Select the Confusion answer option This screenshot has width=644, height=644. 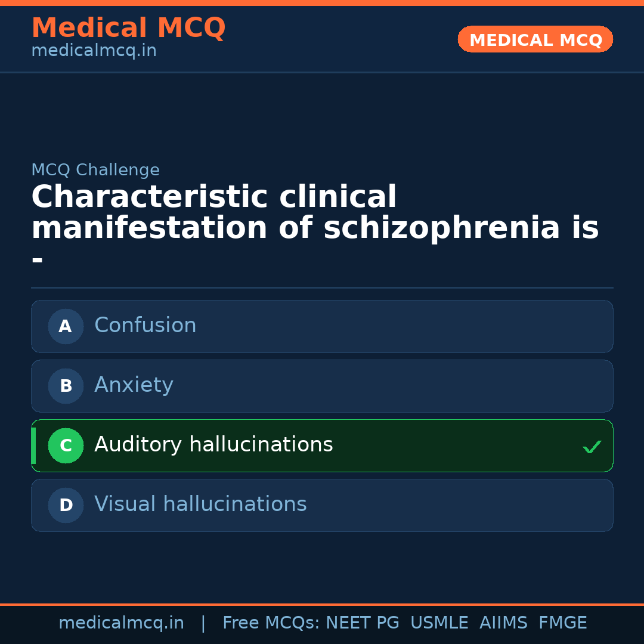click(145, 326)
